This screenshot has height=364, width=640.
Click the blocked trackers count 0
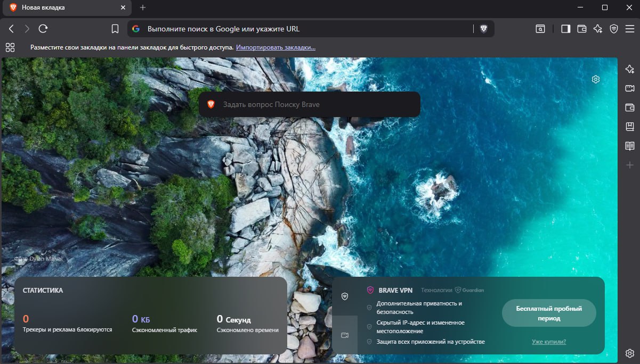[x=26, y=319]
